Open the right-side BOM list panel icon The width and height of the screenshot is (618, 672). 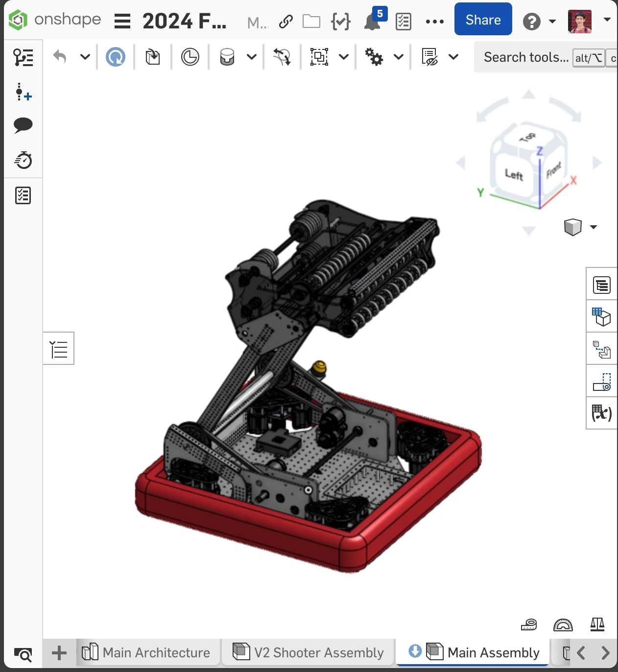(602, 285)
